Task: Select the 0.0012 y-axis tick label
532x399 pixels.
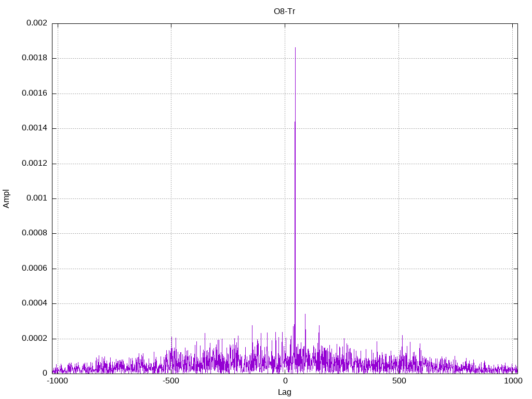Action: [34, 164]
